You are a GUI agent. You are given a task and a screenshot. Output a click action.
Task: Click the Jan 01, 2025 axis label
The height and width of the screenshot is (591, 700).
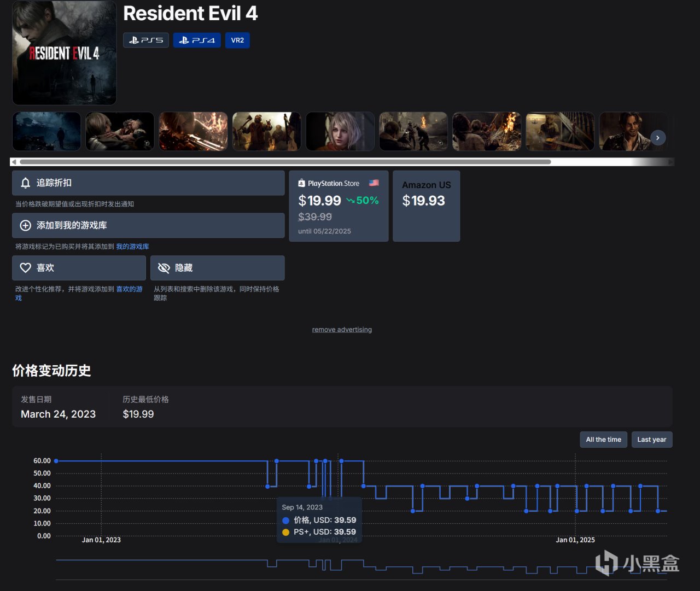click(x=575, y=540)
